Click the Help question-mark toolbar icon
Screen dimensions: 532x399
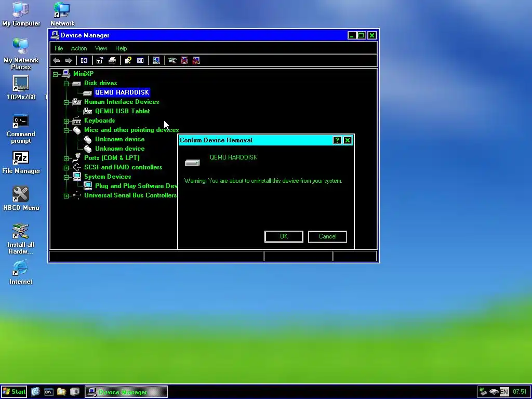(x=128, y=60)
